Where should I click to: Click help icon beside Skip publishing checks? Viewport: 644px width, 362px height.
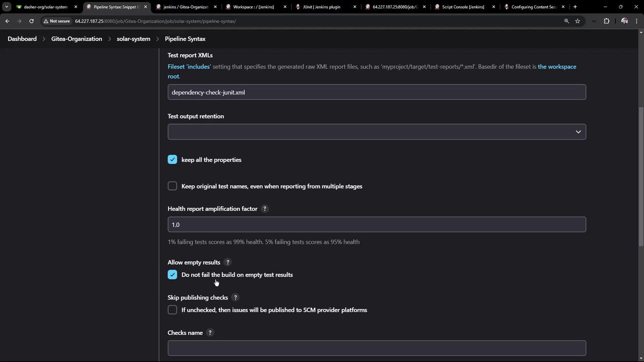(x=235, y=298)
